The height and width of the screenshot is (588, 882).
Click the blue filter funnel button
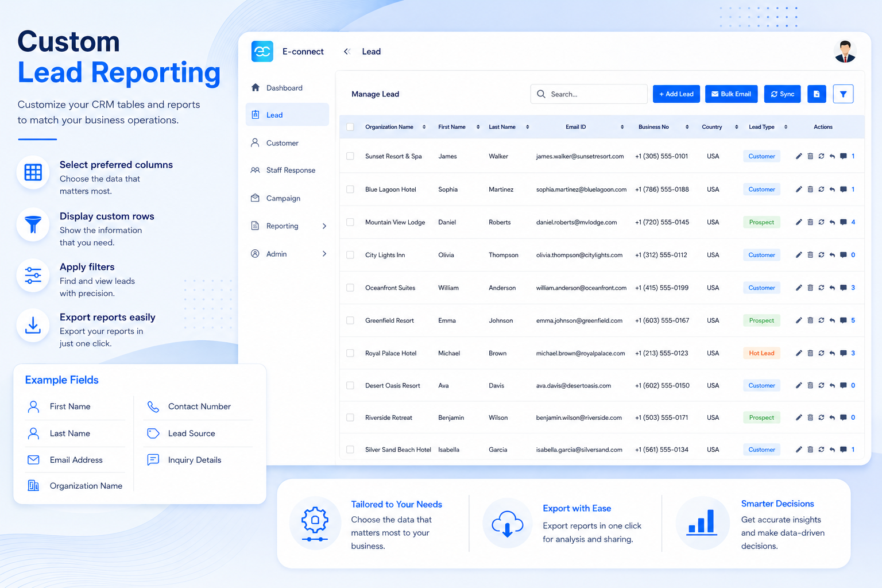click(x=843, y=94)
